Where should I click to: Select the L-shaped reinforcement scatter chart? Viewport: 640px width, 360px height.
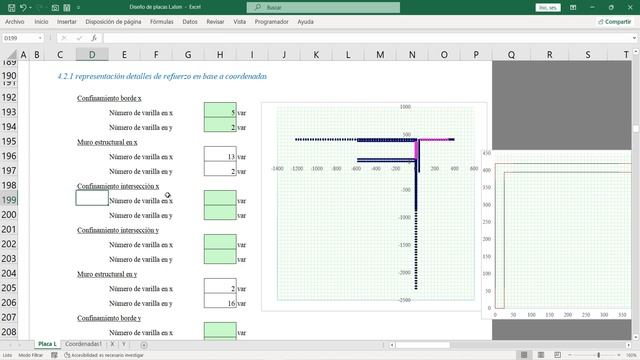point(374,207)
